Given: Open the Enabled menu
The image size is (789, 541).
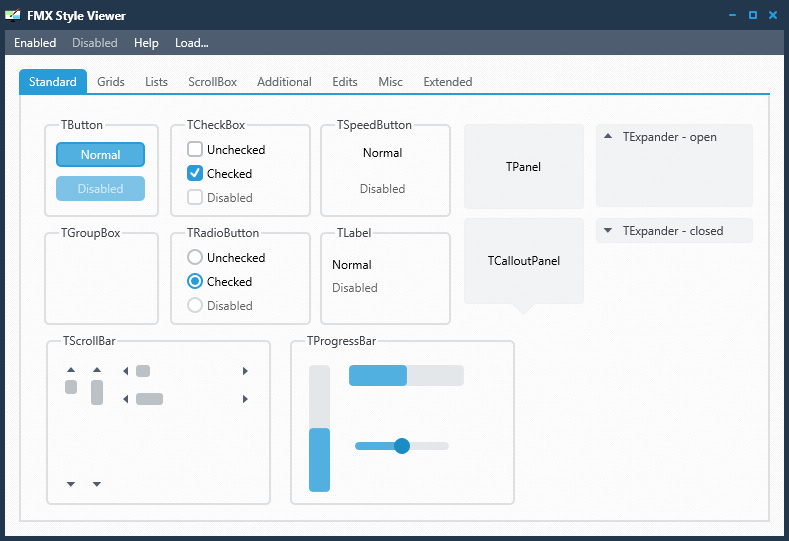Looking at the screenshot, I should (x=35, y=43).
